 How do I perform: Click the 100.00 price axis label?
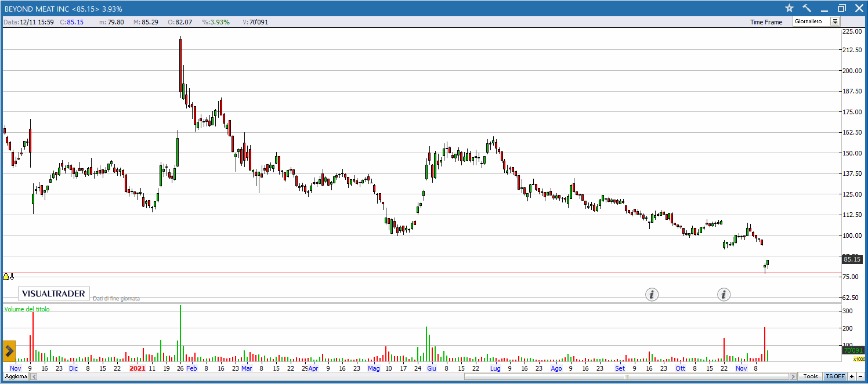pyautogui.click(x=852, y=236)
